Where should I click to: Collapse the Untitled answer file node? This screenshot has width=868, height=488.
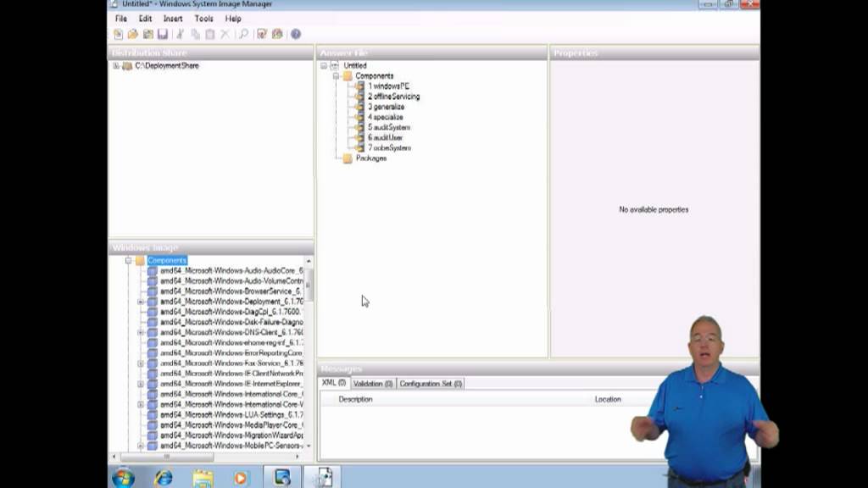324,66
